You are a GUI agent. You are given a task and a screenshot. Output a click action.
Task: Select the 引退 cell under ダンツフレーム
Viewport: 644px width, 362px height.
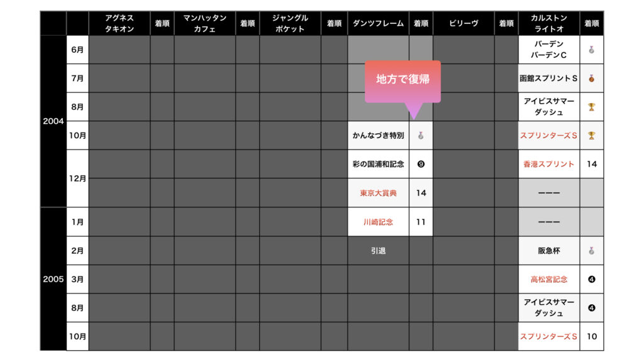pos(378,250)
